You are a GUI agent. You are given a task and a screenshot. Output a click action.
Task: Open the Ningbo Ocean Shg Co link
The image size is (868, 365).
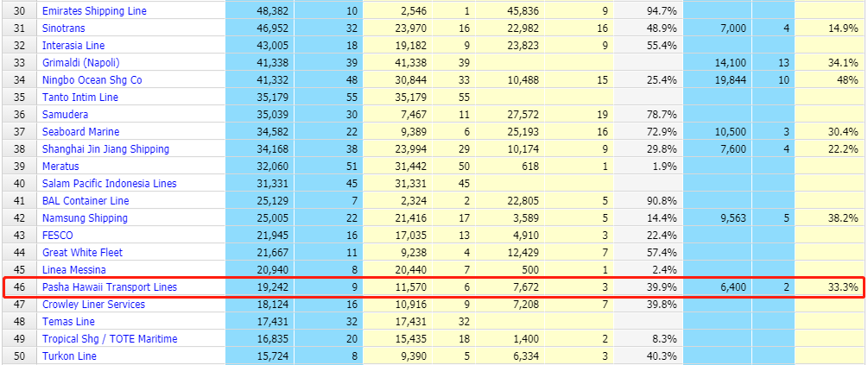(x=92, y=79)
